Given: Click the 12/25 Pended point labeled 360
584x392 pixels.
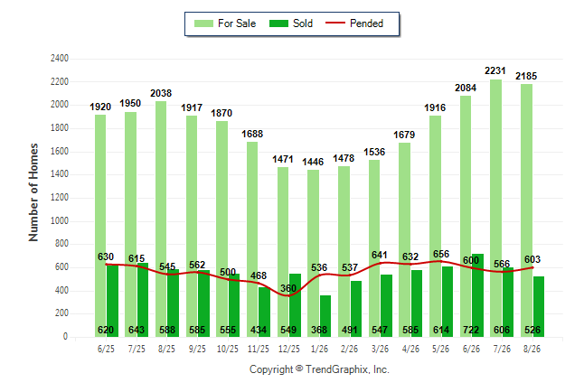Looking at the screenshot, I should [x=288, y=295].
